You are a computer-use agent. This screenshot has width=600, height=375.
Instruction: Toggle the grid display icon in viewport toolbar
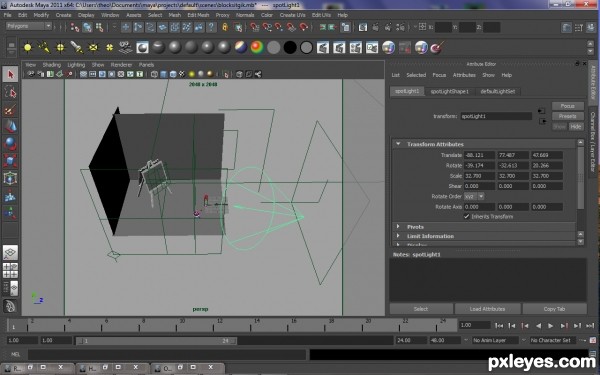click(83, 74)
